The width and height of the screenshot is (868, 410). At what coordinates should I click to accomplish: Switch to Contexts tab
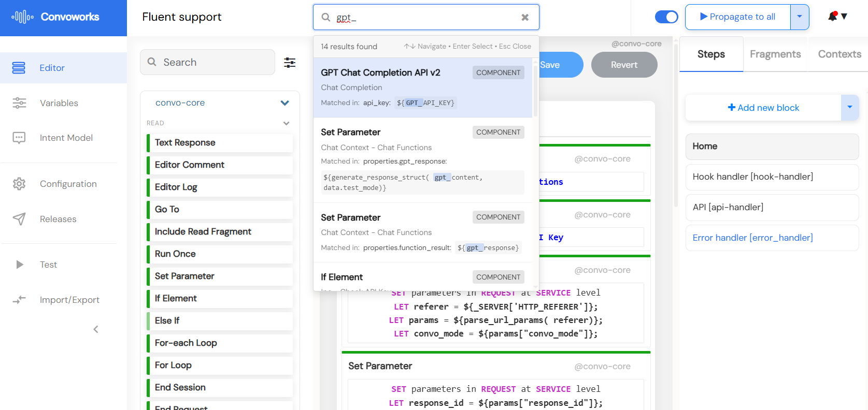(839, 54)
